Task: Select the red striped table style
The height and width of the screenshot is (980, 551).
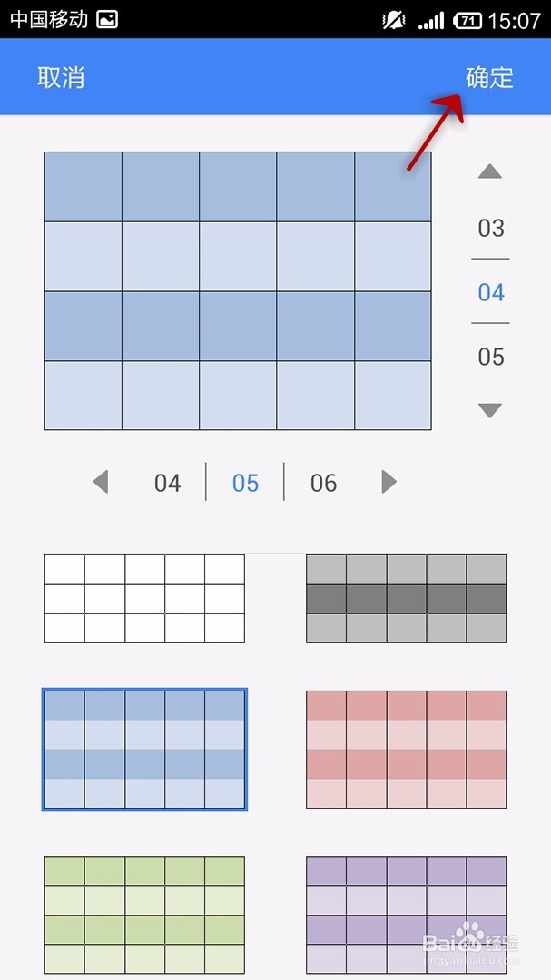Action: (x=406, y=750)
